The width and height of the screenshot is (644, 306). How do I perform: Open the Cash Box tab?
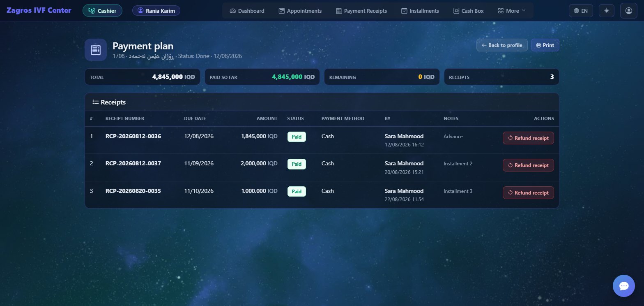[x=469, y=11]
